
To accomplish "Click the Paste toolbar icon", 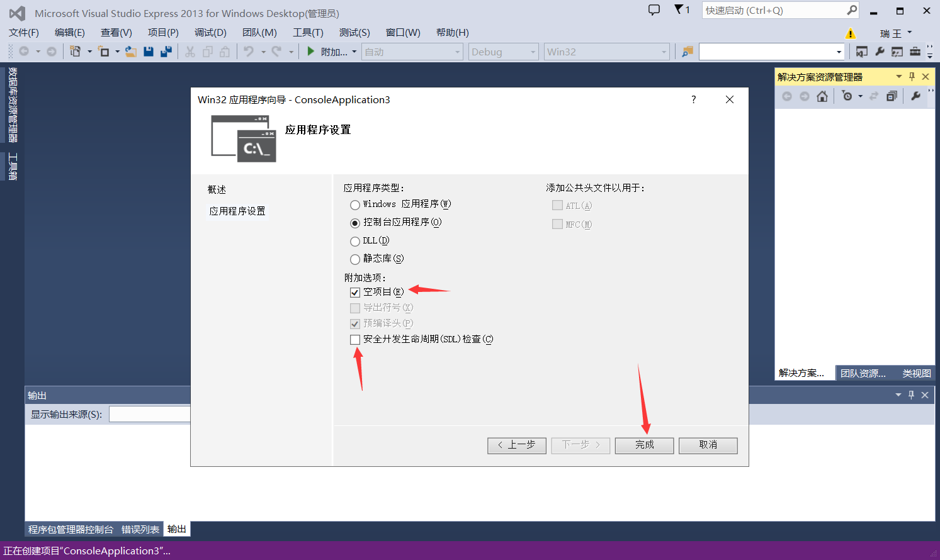I will coord(225,52).
